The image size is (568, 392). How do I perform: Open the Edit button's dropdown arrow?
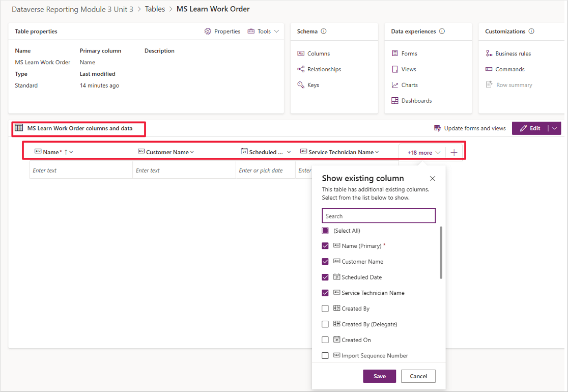(554, 128)
